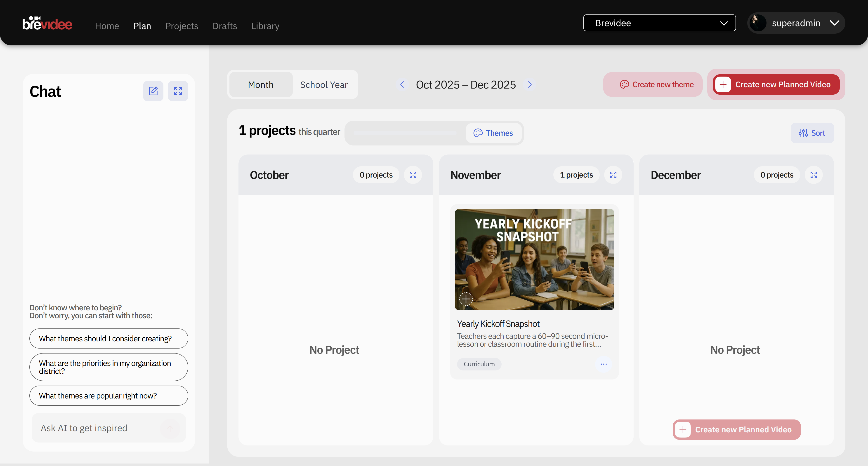Image resolution: width=868 pixels, height=466 pixels.
Task: Expand the October column
Action: pos(413,175)
